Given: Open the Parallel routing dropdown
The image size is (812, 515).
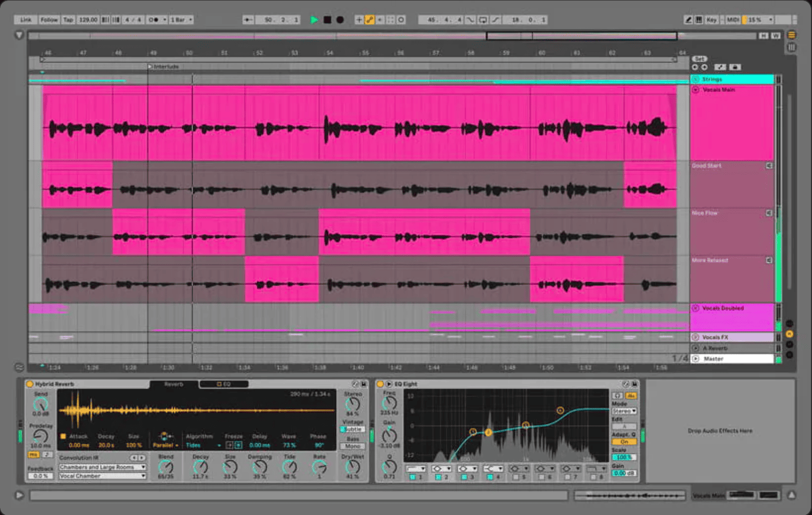Looking at the screenshot, I should [x=166, y=445].
